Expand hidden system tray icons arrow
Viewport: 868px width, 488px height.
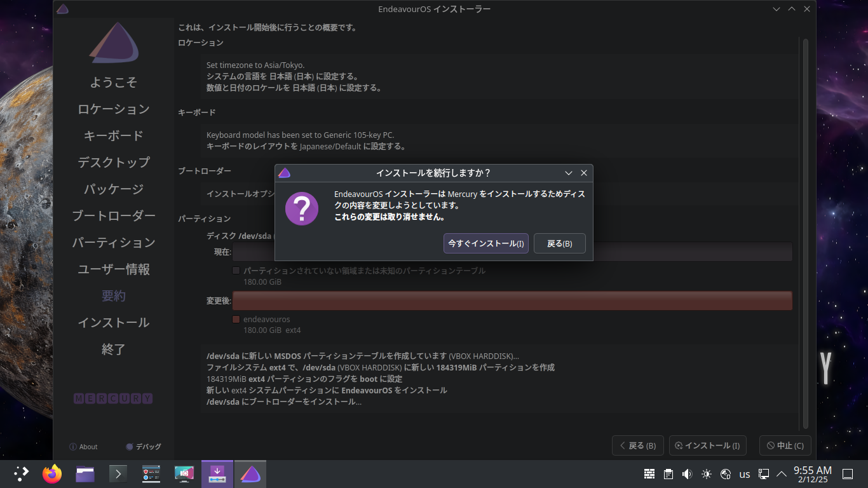[x=782, y=474]
